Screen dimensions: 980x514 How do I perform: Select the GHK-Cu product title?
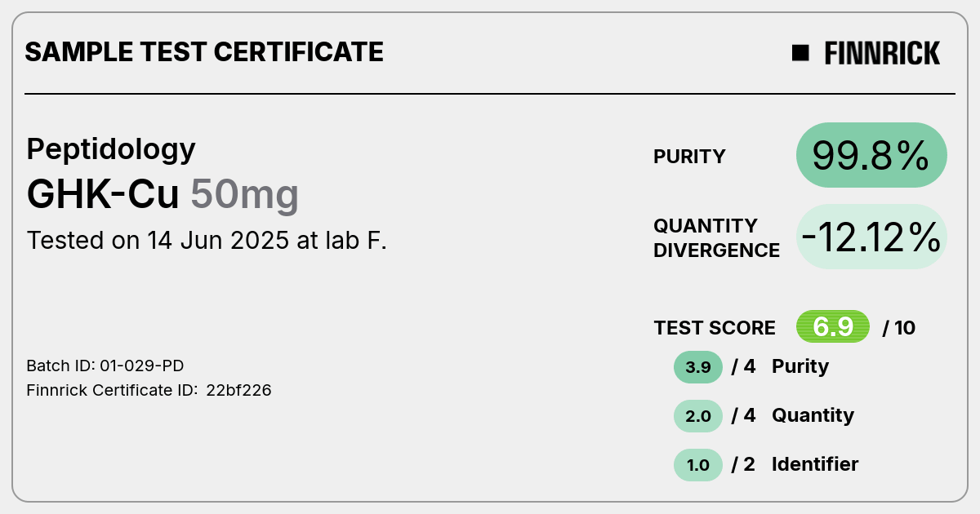(103, 195)
